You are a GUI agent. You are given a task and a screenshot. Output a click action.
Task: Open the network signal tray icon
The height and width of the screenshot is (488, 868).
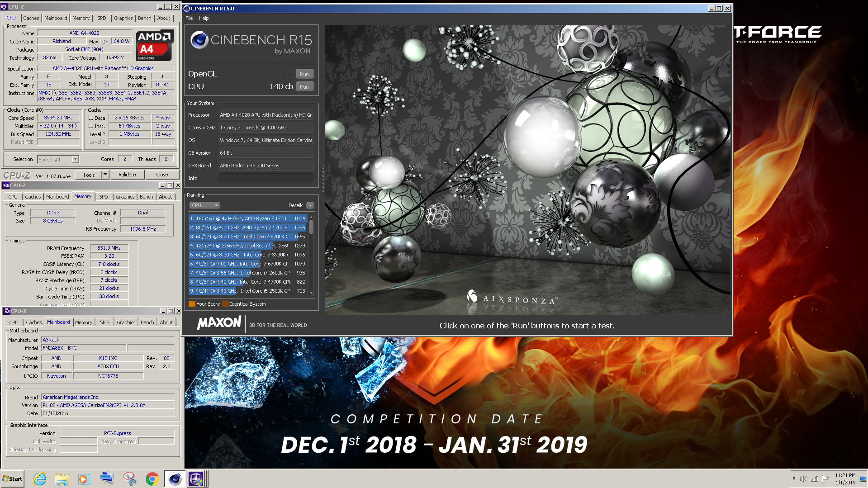815,479
